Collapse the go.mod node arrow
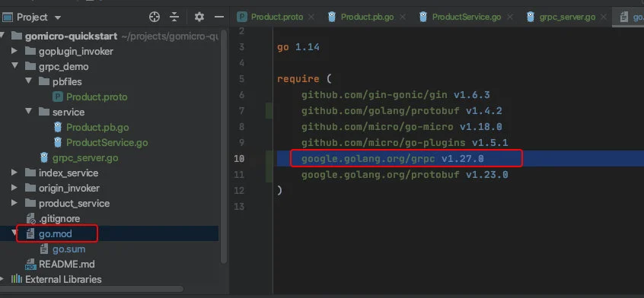Image resolution: width=644 pixels, height=298 pixels. click(x=15, y=233)
